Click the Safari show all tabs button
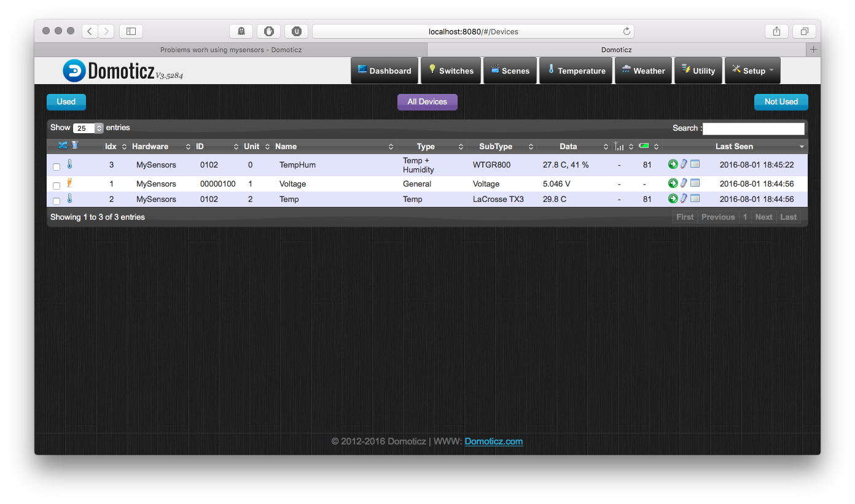The image size is (855, 504). (x=804, y=31)
